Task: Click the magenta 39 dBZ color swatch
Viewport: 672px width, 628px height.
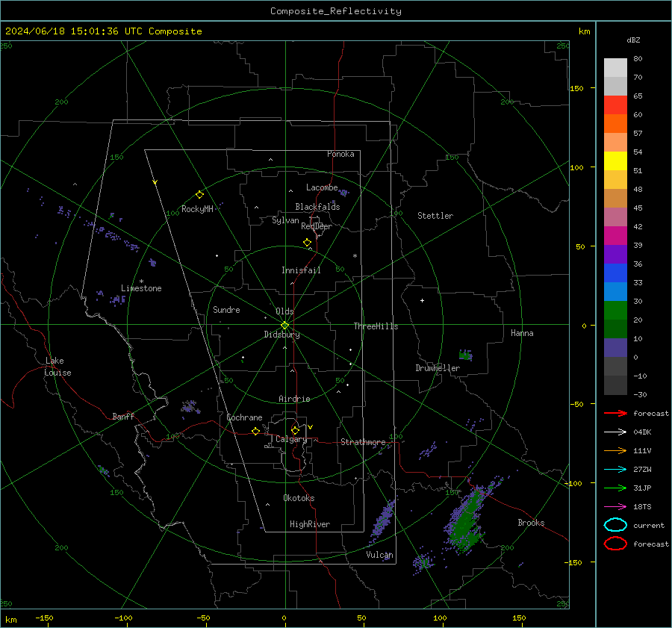Action: coord(615,236)
